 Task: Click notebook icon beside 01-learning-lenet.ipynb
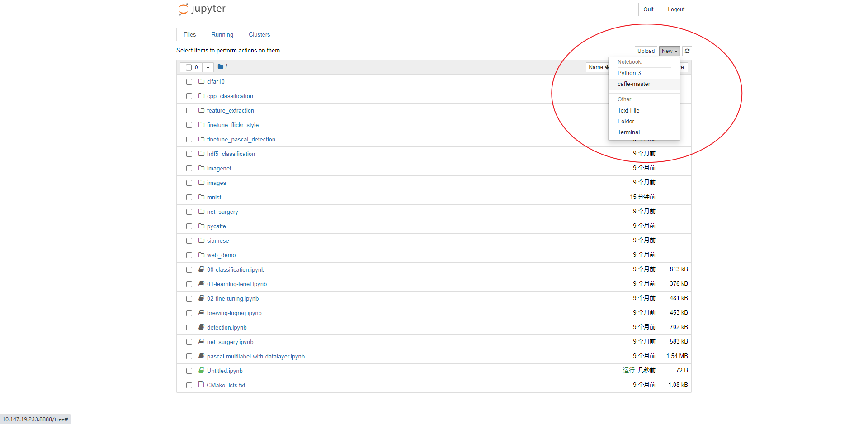pyautogui.click(x=202, y=283)
